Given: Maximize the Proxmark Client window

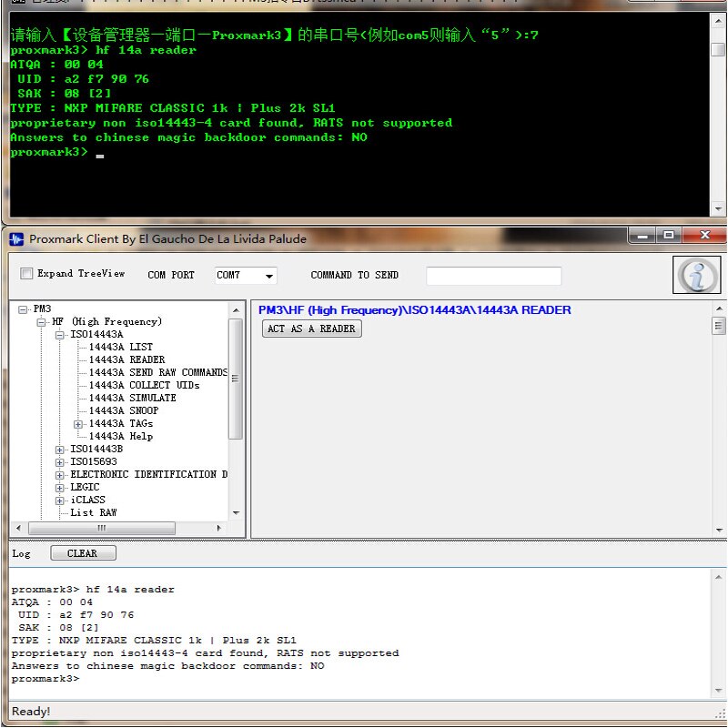Looking at the screenshot, I should coord(669,236).
